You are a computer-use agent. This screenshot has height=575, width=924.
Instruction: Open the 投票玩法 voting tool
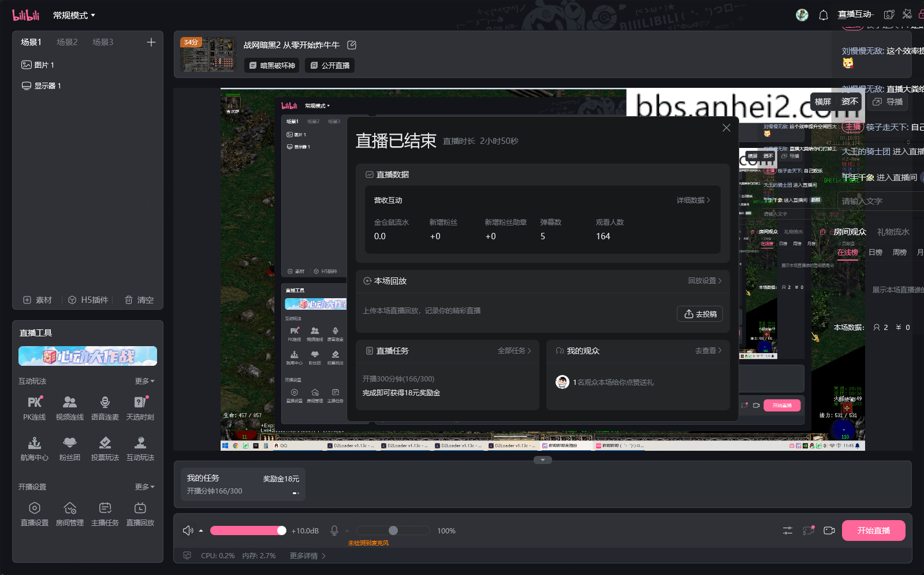click(105, 448)
